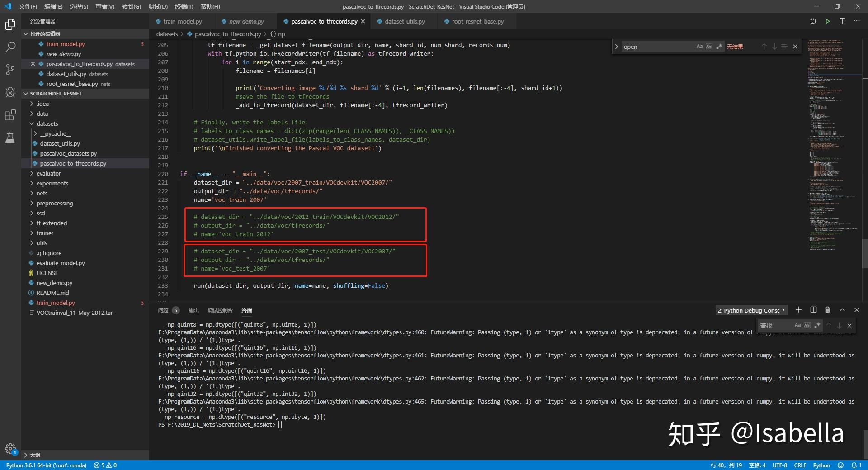This screenshot has width=868, height=470.
Task: Open the Search view in activity bar
Action: [10, 47]
